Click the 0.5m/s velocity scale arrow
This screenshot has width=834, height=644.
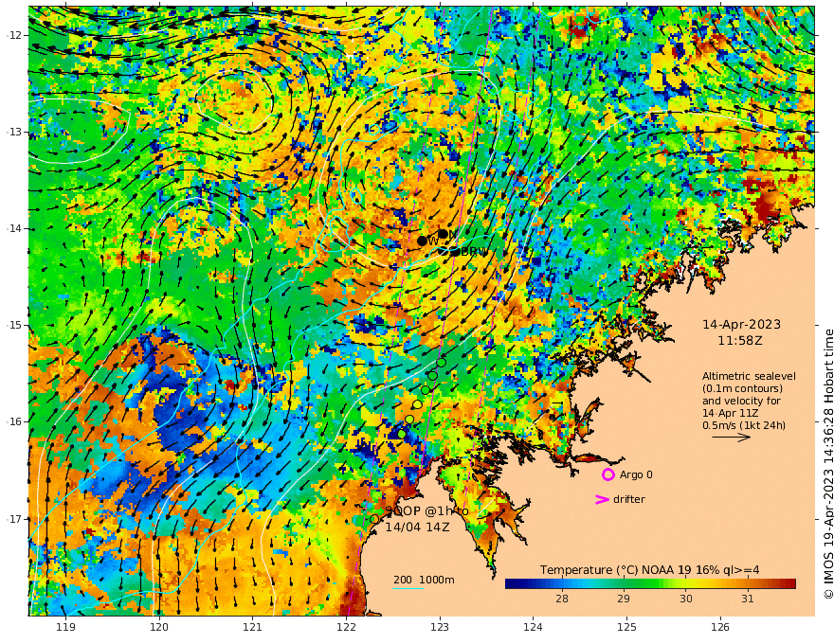[x=731, y=438]
